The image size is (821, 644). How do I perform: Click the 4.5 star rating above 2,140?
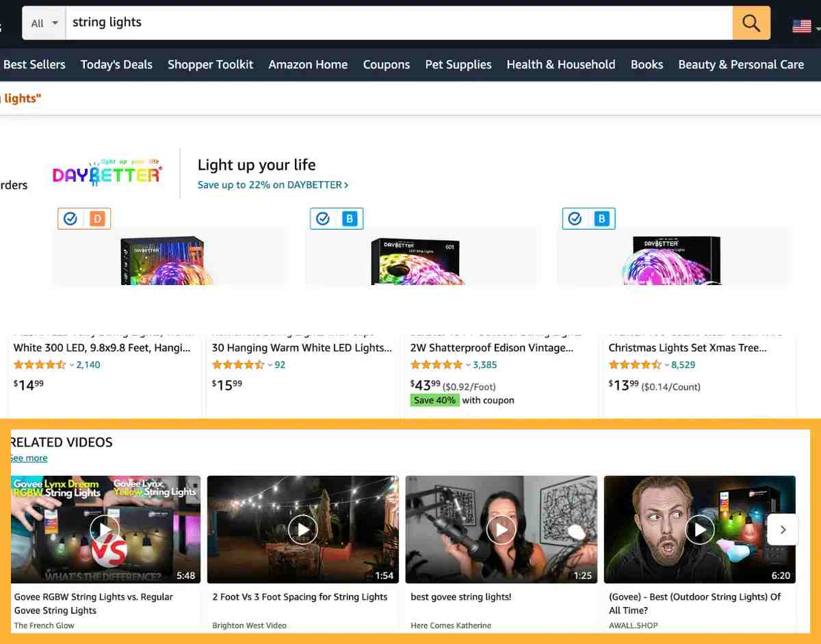[x=40, y=365]
